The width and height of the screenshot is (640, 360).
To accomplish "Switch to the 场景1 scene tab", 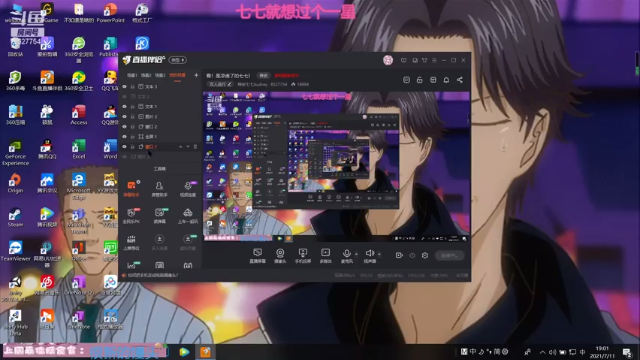I will (131, 75).
